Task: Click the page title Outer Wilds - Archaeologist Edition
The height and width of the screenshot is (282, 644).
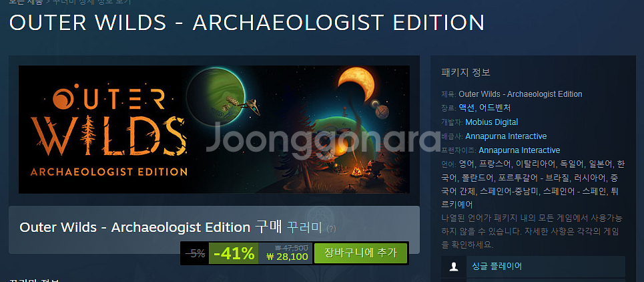Action: click(x=246, y=23)
